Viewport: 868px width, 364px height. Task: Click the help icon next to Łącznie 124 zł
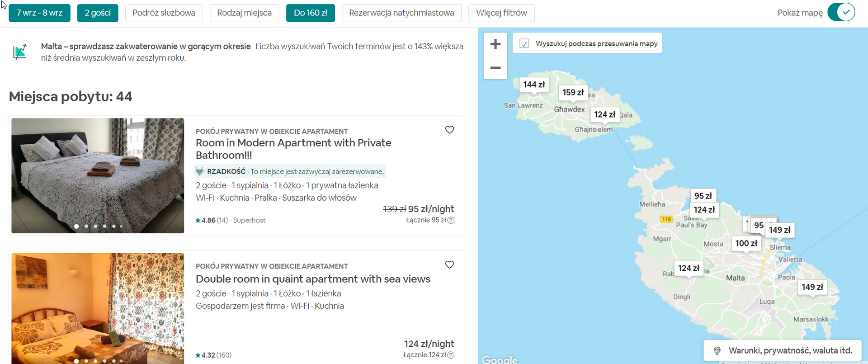click(x=451, y=355)
